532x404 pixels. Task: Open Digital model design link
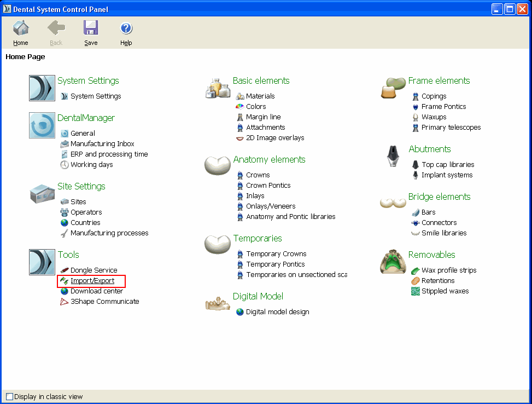[278, 312]
